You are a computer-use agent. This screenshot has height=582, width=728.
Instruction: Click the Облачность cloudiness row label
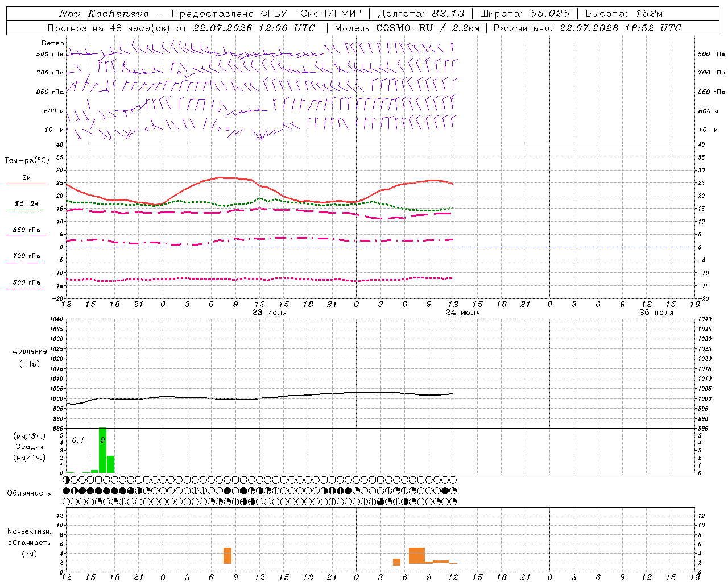click(29, 493)
